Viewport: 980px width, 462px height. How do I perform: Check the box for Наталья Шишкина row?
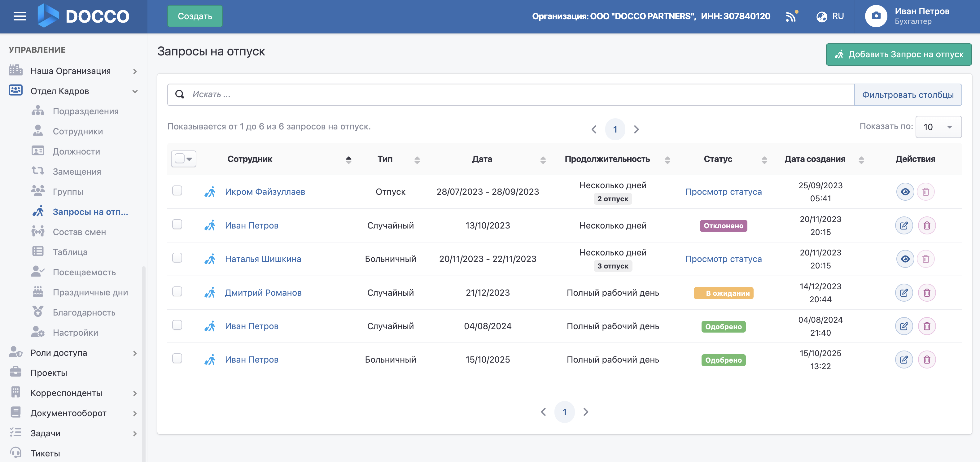coord(177,258)
